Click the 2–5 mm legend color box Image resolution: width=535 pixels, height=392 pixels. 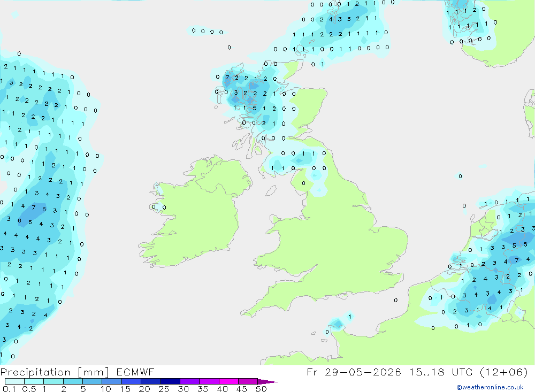pyautogui.click(x=73, y=381)
